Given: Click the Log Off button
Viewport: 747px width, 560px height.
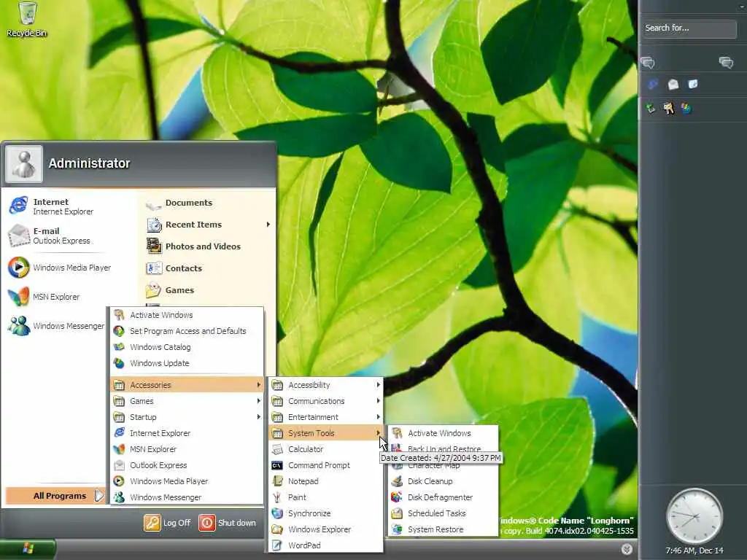Looking at the screenshot, I should click(x=167, y=523).
